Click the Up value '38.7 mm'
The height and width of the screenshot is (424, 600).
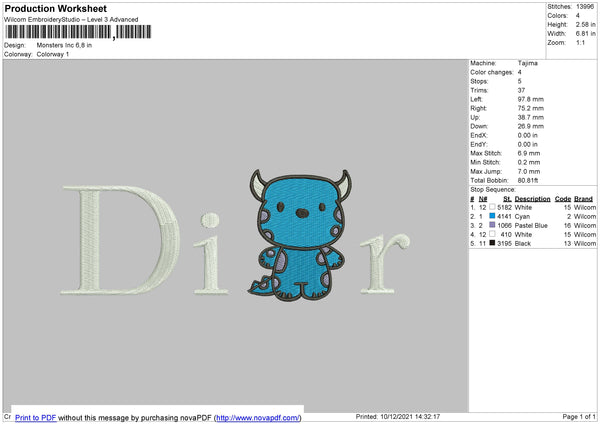531,117
